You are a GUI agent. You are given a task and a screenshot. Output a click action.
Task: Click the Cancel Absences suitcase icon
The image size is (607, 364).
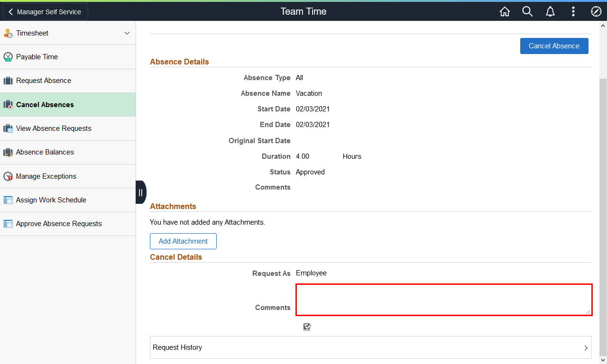pos(8,105)
